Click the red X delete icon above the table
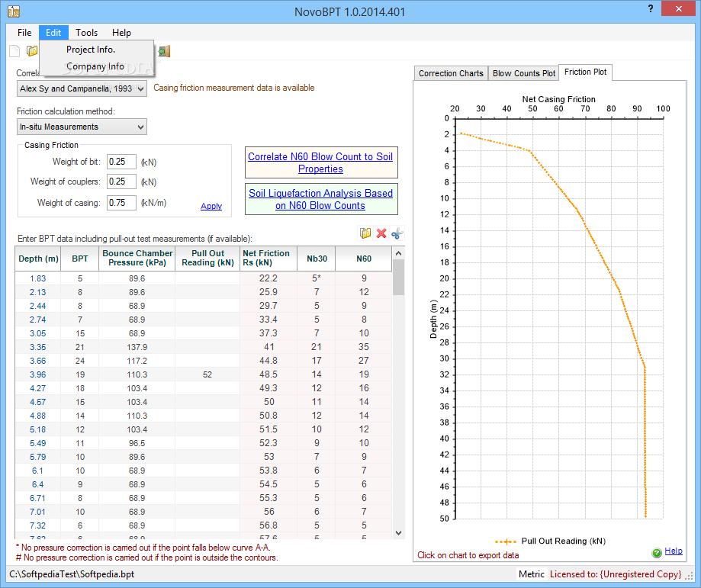 381,233
